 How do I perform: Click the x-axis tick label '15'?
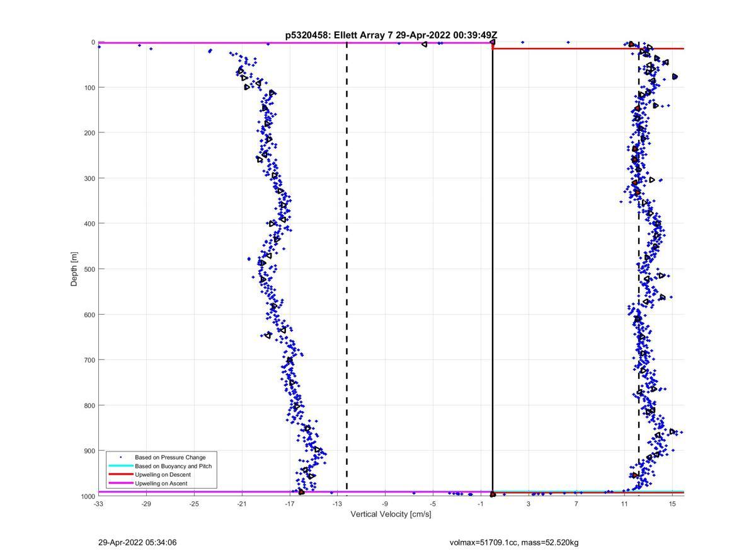pos(672,504)
